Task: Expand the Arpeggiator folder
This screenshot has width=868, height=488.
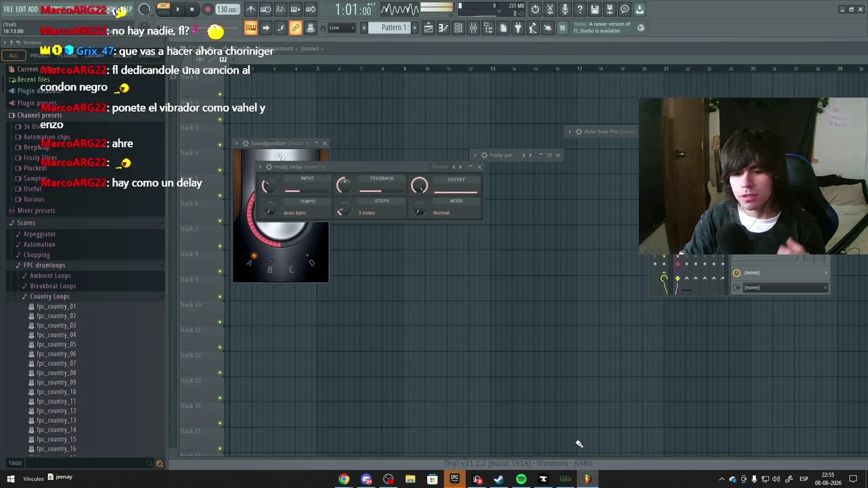Action: 39,234
